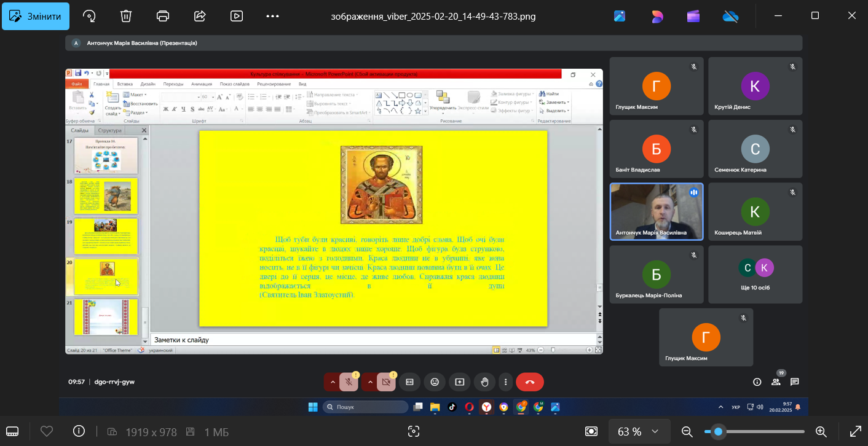
Task: Print the image using the printer icon
Action: click(163, 16)
